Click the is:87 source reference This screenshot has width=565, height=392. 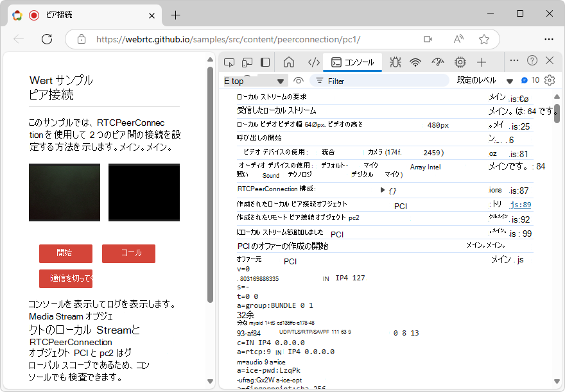click(519, 191)
